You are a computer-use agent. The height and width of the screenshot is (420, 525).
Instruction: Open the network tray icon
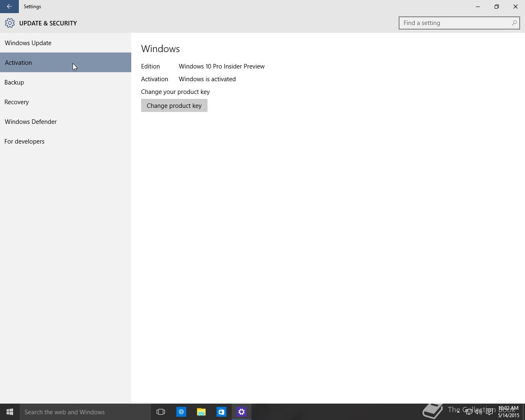pyautogui.click(x=468, y=412)
